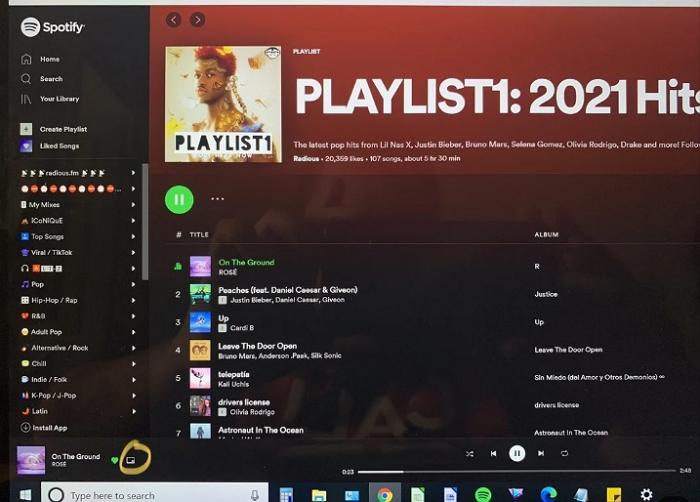Select the Astronaut In The Ocean track title
This screenshot has width=700, height=502.
(x=261, y=430)
